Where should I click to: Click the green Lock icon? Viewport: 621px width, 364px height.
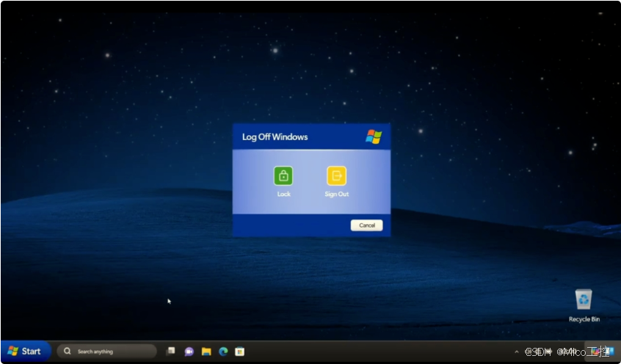coord(283,176)
